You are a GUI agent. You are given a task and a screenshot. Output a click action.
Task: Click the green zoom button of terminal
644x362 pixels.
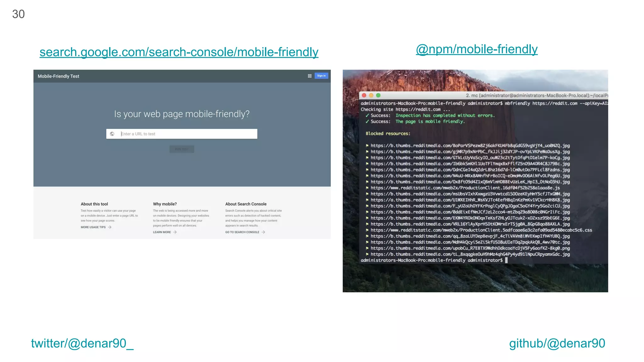point(378,95)
